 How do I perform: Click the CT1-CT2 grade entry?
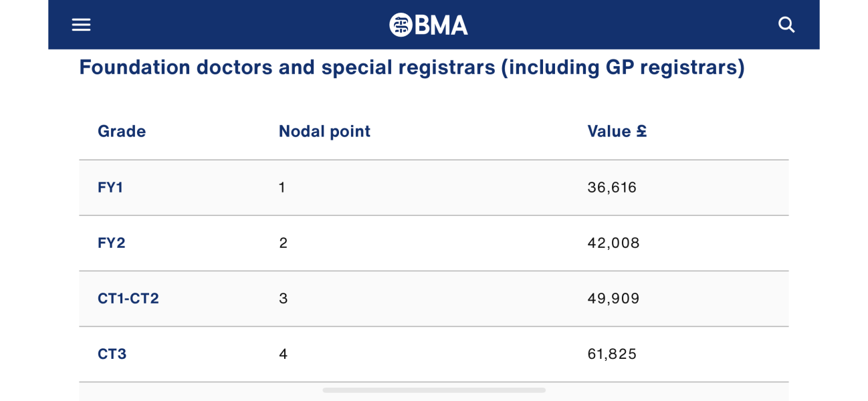coord(129,299)
